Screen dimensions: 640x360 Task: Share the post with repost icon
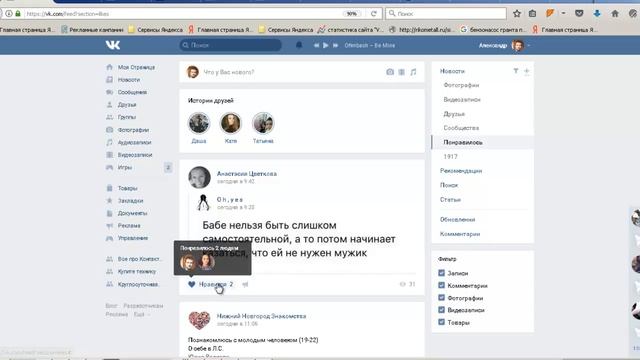pos(245,284)
